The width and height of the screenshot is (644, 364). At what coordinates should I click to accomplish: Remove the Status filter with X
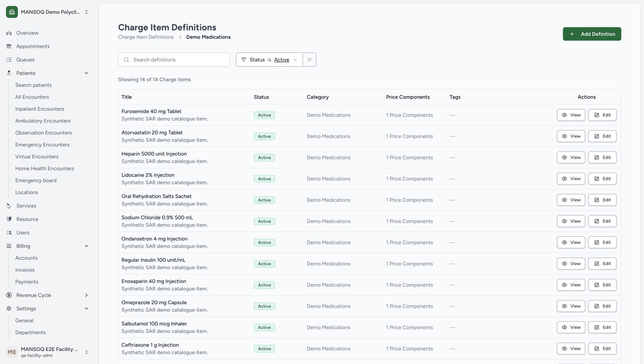309,60
